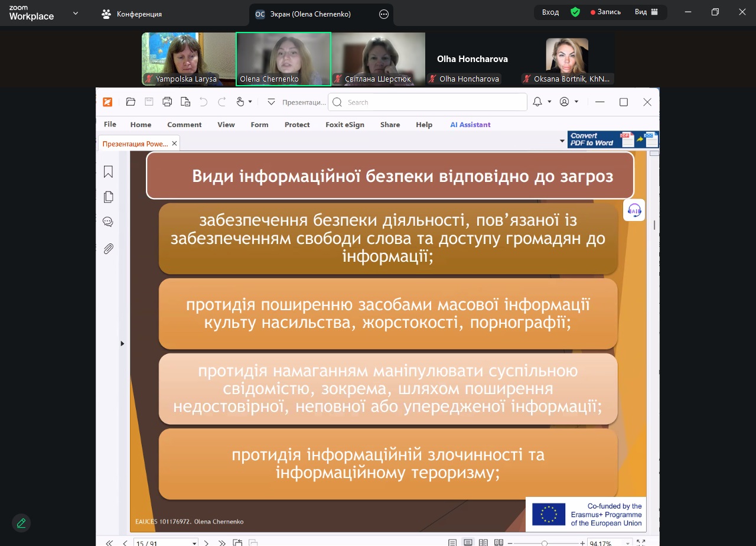Click the Convert PDF to Word banner
Viewport: 756px width, 546px height.
613,139
